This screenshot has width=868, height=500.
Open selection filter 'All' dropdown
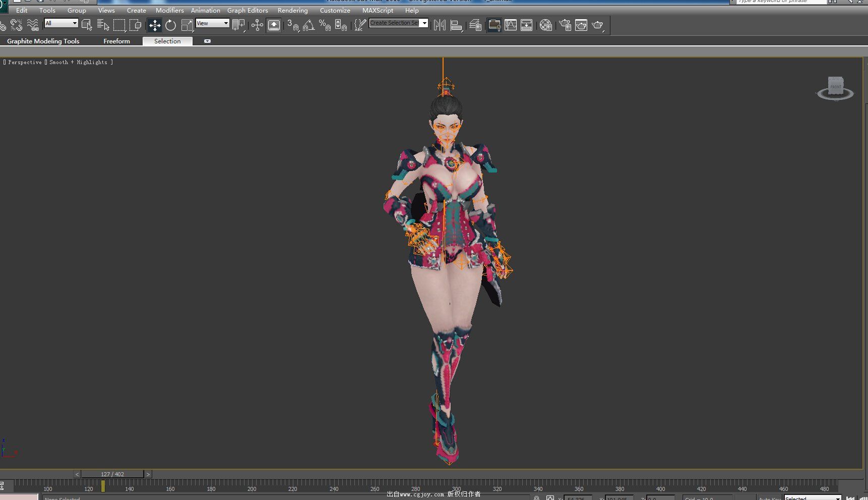(x=61, y=23)
